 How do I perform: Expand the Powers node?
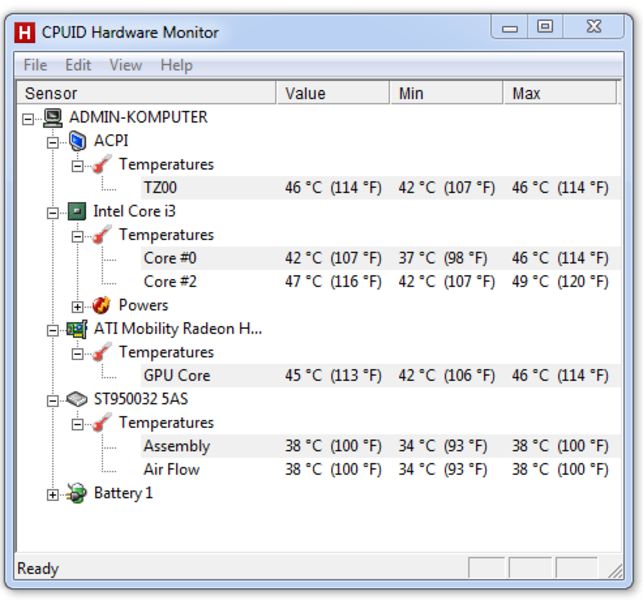coord(77,307)
